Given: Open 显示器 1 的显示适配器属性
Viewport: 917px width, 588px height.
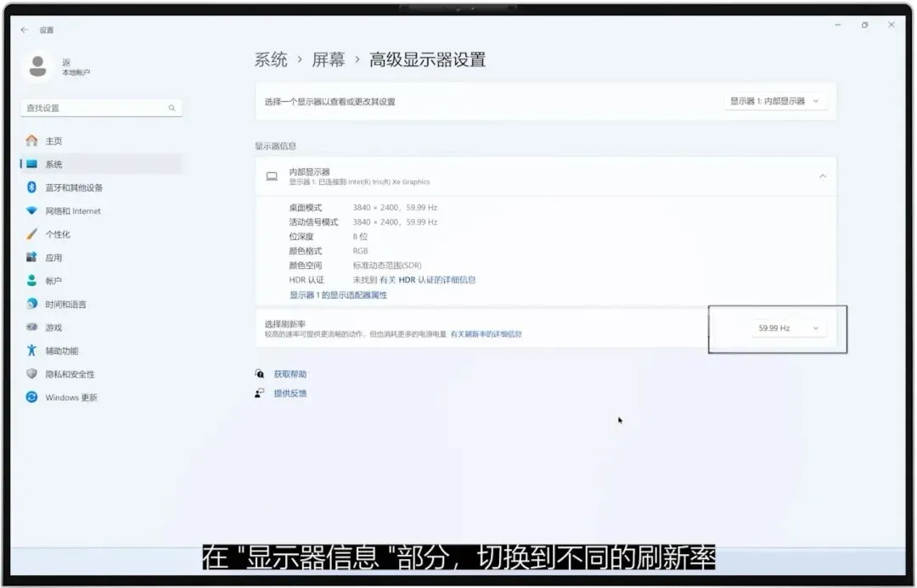Looking at the screenshot, I should [x=340, y=295].
